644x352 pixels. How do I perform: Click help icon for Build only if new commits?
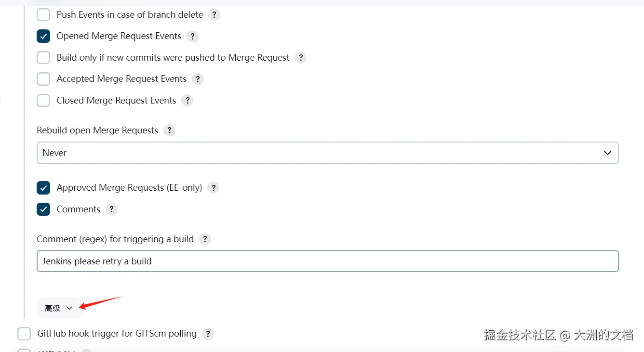[x=300, y=58]
